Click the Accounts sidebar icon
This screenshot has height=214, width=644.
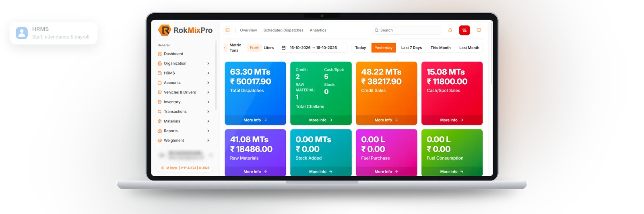160,83
